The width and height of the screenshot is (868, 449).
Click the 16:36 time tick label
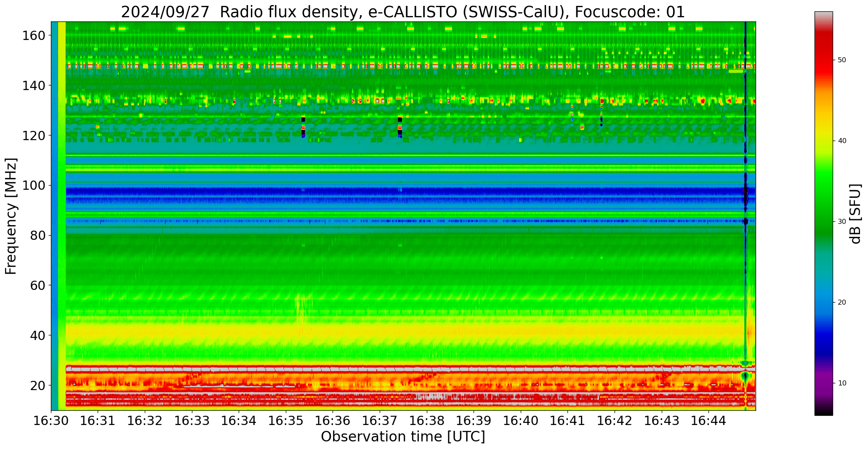point(333,420)
